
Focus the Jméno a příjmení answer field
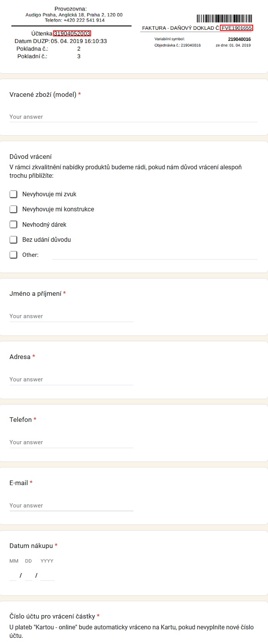click(x=71, y=316)
